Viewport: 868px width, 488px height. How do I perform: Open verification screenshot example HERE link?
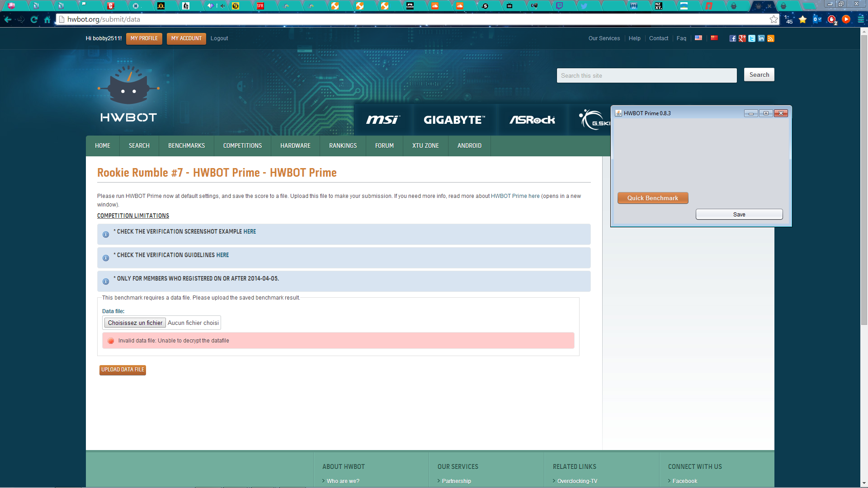click(250, 231)
